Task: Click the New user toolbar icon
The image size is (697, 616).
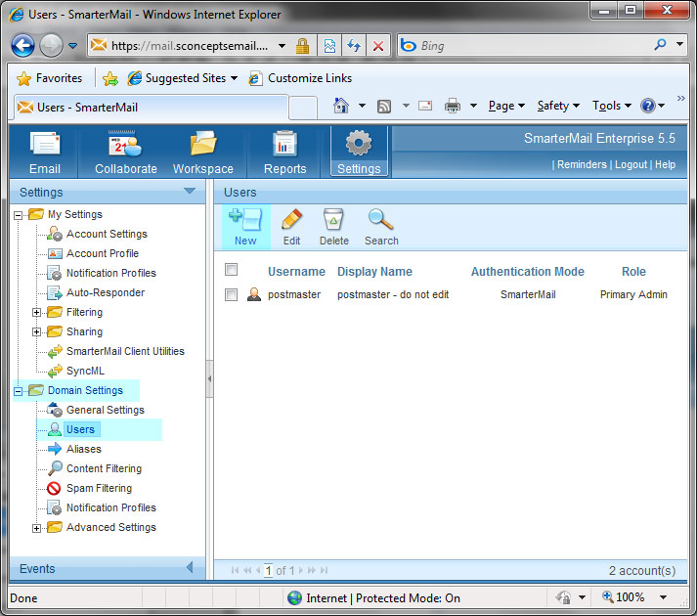Action: coord(245,220)
